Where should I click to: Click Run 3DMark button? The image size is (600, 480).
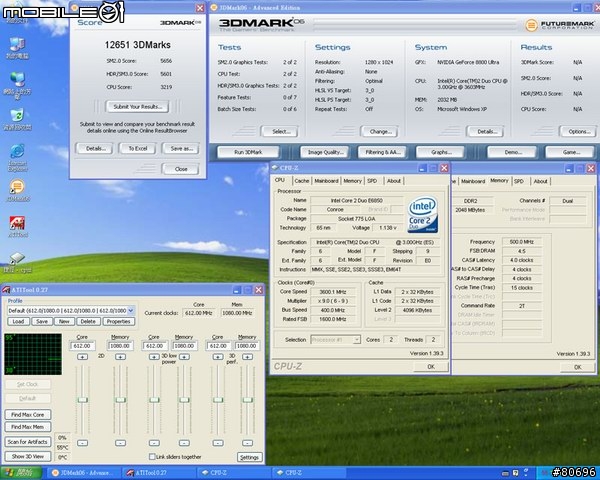248,152
